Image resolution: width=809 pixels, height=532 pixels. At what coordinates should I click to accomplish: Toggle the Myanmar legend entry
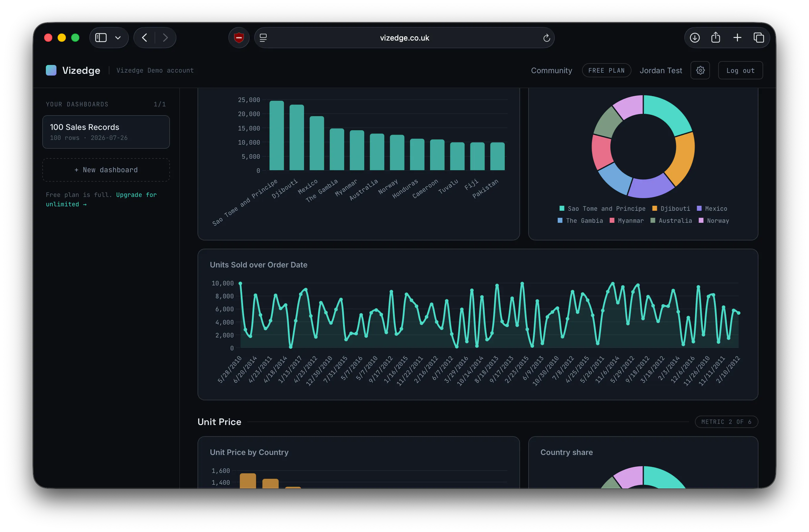(x=626, y=221)
